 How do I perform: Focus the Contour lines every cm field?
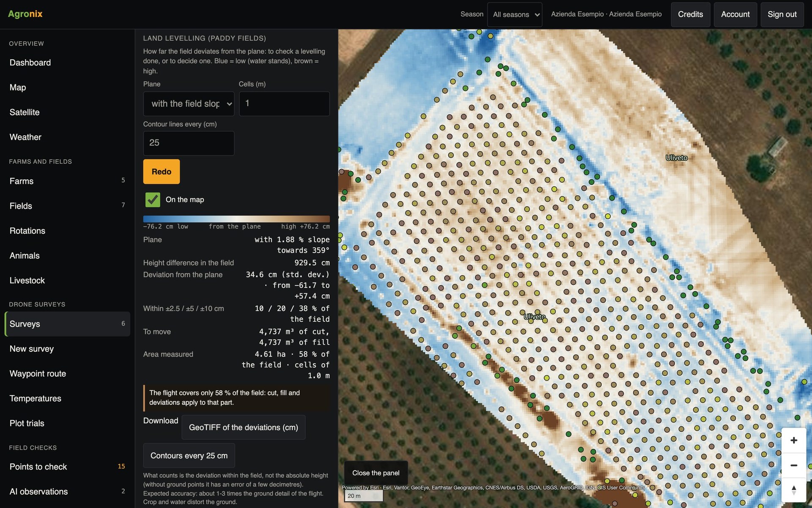[189, 143]
